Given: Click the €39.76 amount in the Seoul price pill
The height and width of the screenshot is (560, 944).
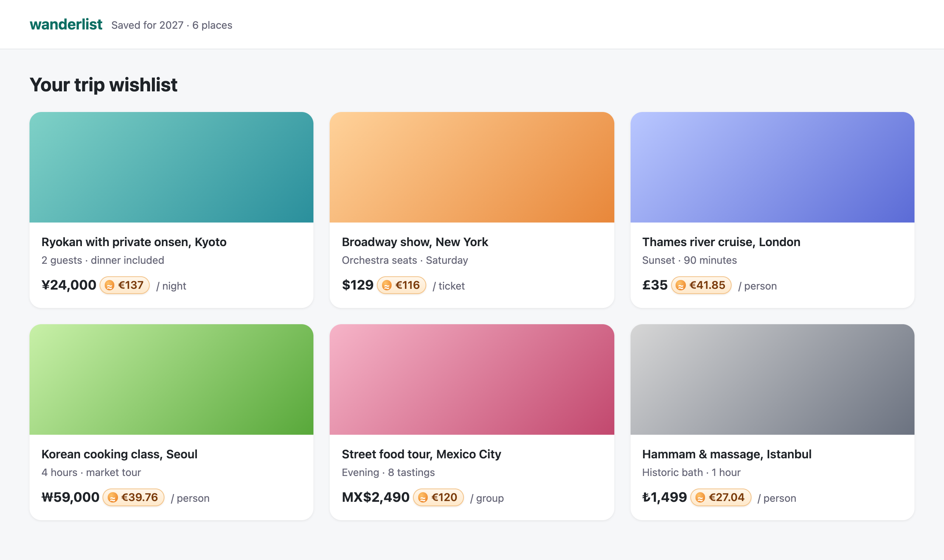Looking at the screenshot, I should (x=139, y=497).
